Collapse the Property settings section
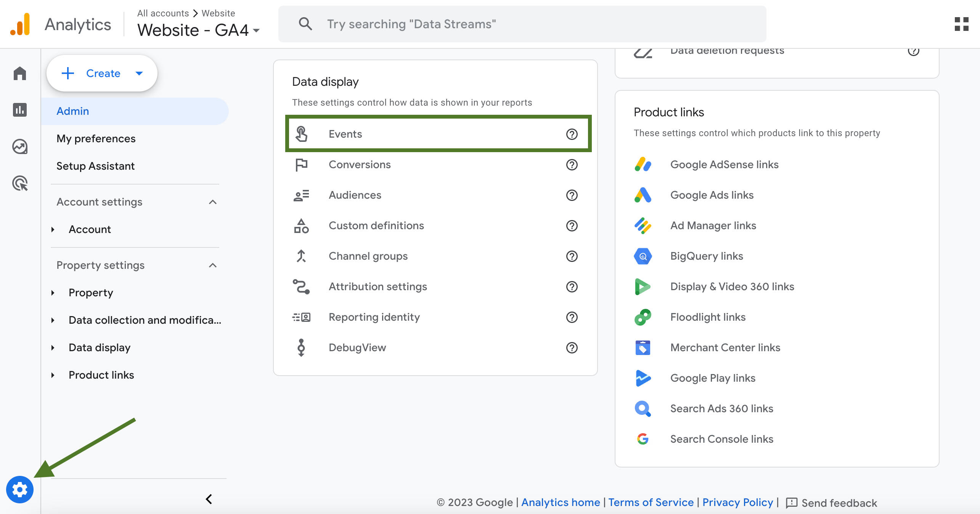Screen dimensions: 980x514 (213, 265)
